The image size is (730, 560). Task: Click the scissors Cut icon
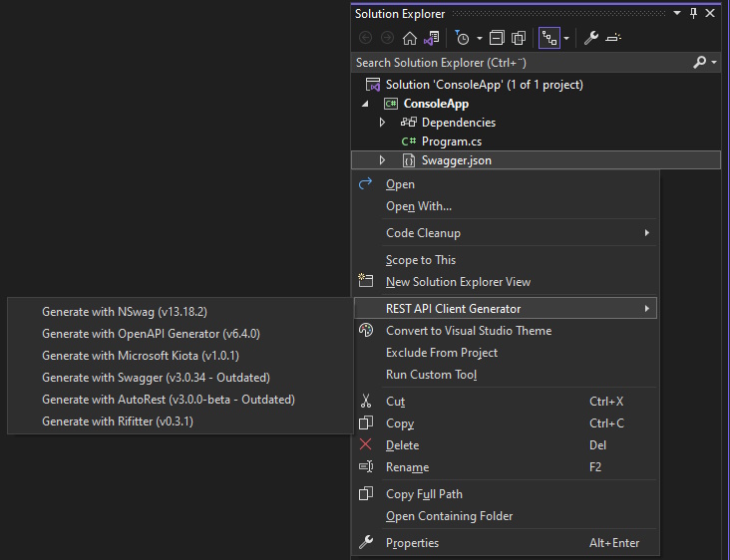click(366, 401)
